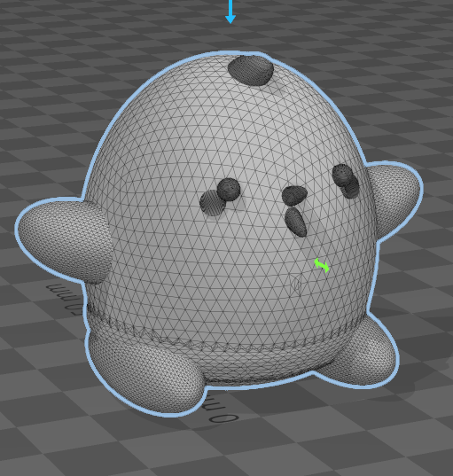Click the small faint circle mark on the body
This screenshot has height=476, width=453.
[297, 285]
